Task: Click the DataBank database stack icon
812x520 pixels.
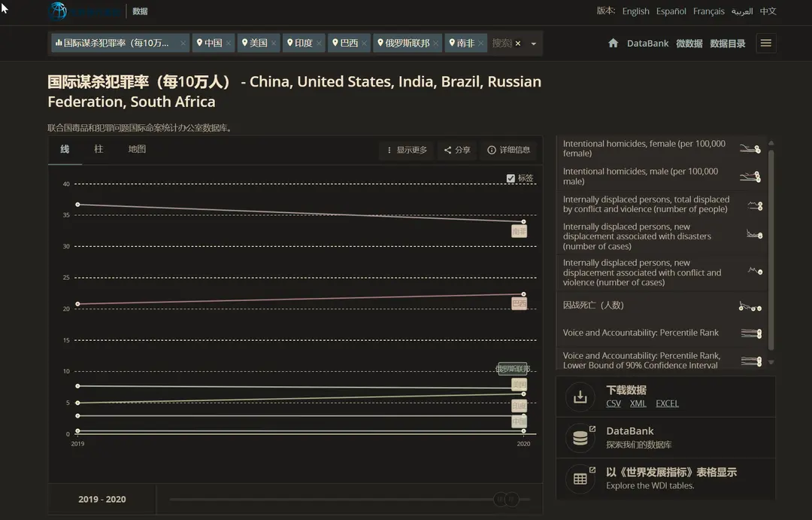Action: [x=580, y=437]
